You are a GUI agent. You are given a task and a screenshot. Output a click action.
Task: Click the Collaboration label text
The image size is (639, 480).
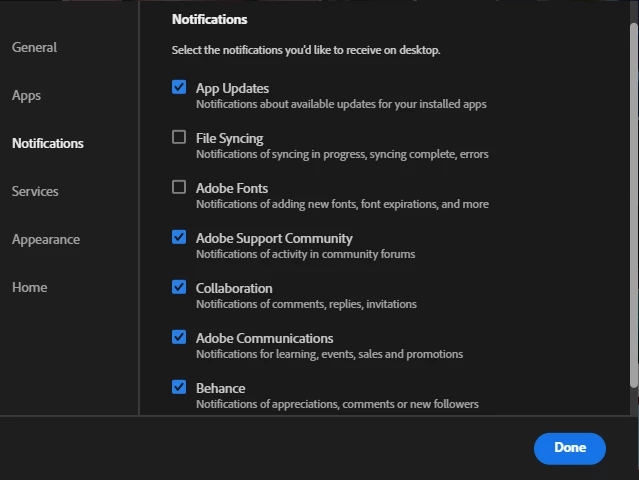[234, 288]
